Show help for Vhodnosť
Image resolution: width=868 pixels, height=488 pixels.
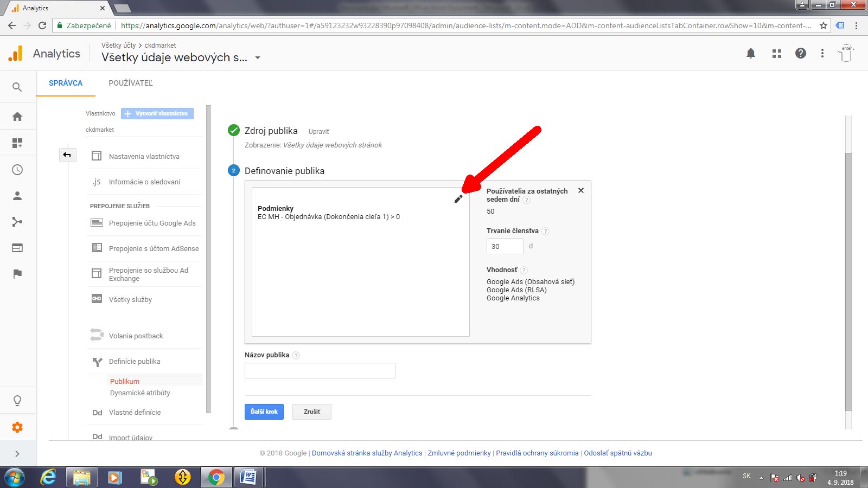(524, 270)
